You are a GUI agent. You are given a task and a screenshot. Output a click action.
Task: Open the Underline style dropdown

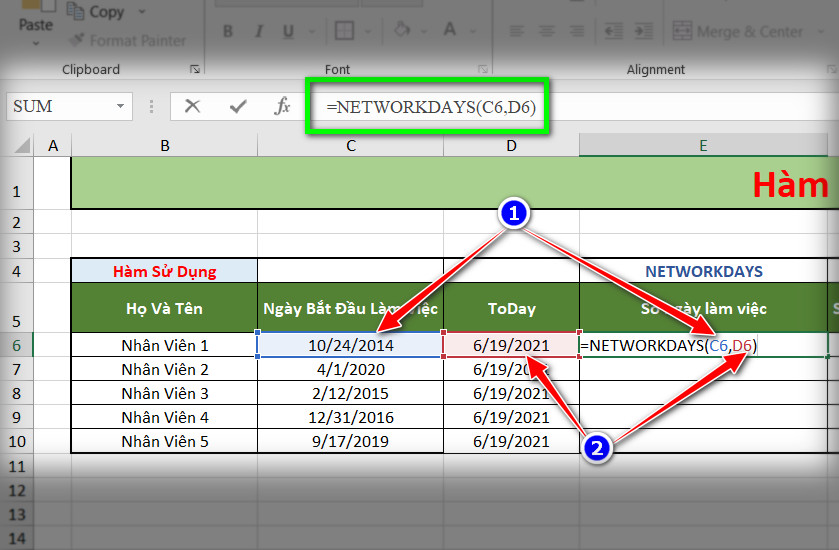pyautogui.click(x=312, y=32)
